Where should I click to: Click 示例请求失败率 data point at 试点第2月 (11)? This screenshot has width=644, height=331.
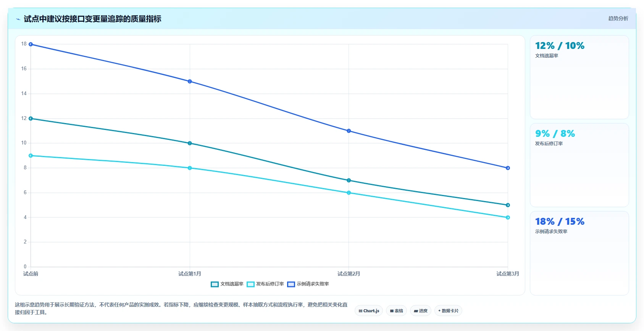pos(349,131)
